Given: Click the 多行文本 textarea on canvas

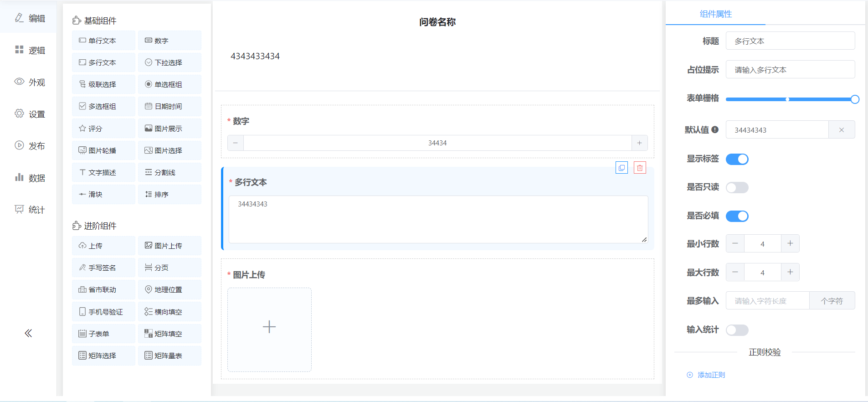Looking at the screenshot, I should tap(438, 220).
